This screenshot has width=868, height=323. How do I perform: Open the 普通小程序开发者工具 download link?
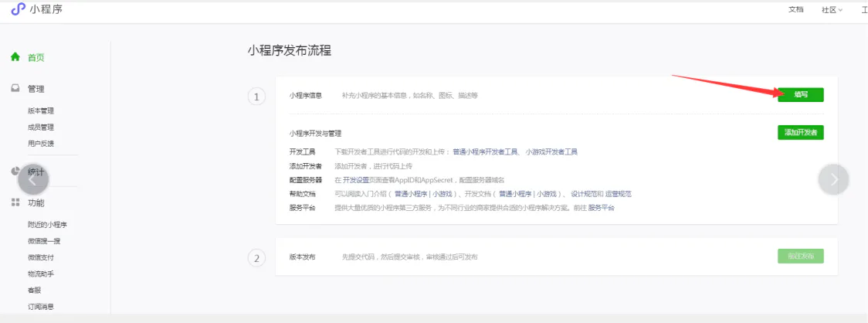(486, 151)
